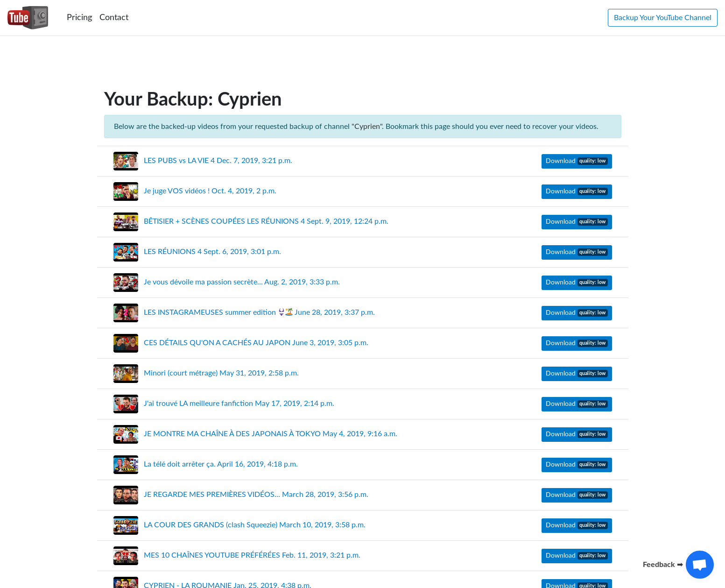
Task: Open the Pricing menu item
Action: 79,17
